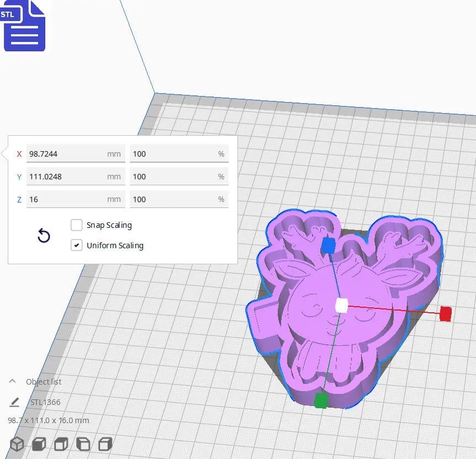Disable Uniform Scaling
Viewport: 476px width, 459px height.
click(76, 245)
